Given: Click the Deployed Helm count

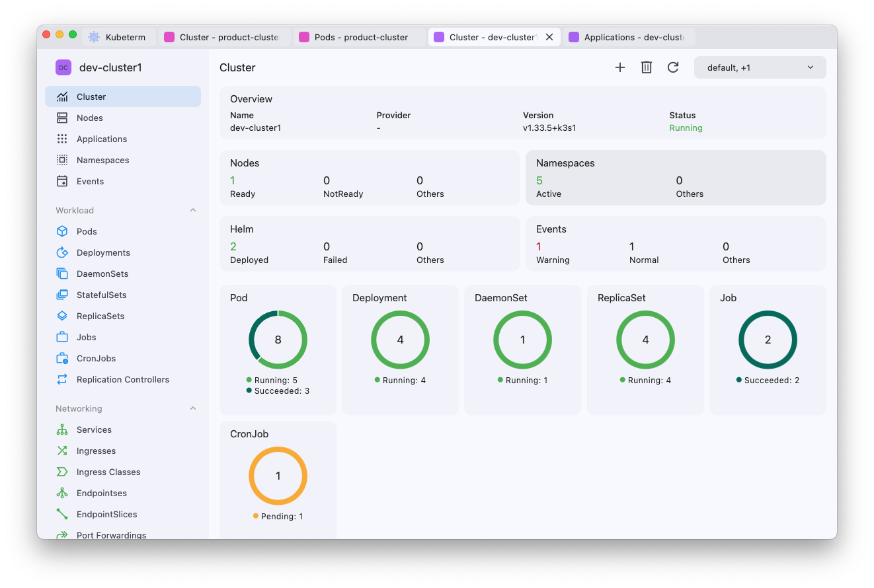Looking at the screenshot, I should [x=233, y=246].
